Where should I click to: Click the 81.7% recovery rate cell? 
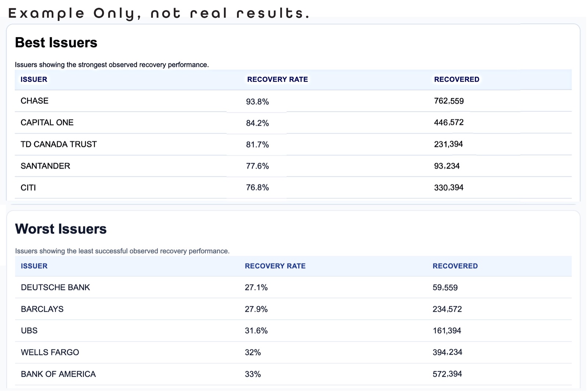258,145
